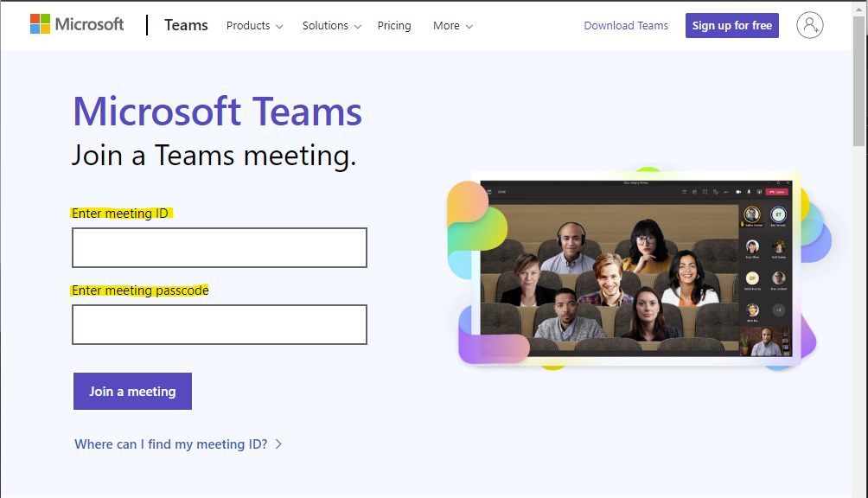Viewport: 868px width, 498px height.
Task: Click the +2 participants badge in preview
Action: point(778,310)
